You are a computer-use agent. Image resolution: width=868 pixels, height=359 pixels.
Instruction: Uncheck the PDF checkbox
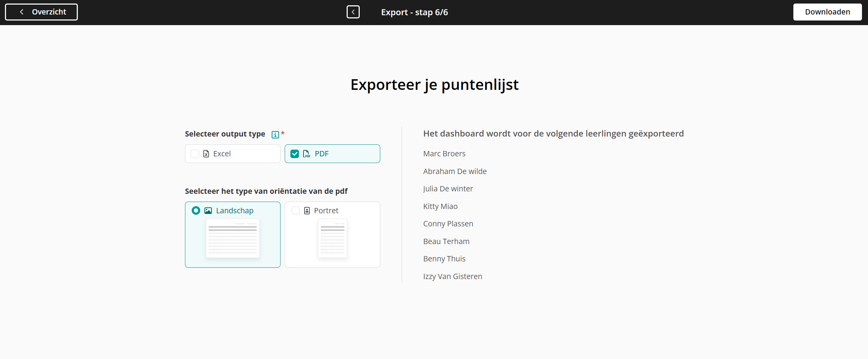click(295, 154)
